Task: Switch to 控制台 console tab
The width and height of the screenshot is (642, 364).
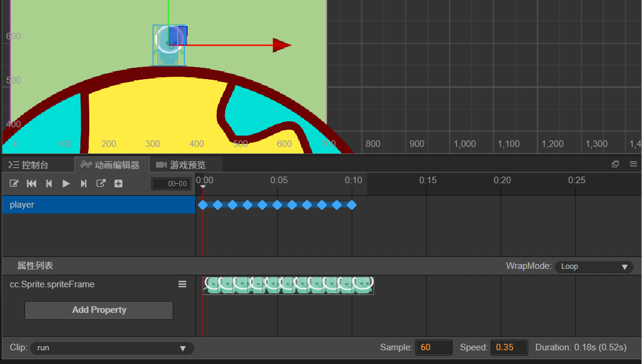Action: pyautogui.click(x=29, y=165)
